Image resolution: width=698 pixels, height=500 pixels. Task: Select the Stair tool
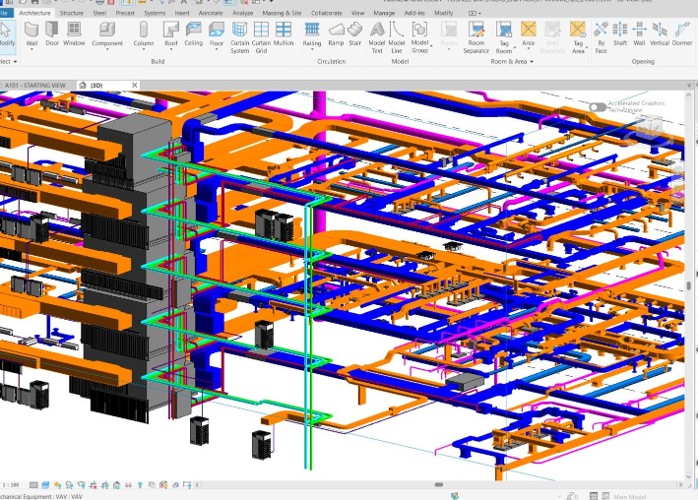[x=355, y=34]
